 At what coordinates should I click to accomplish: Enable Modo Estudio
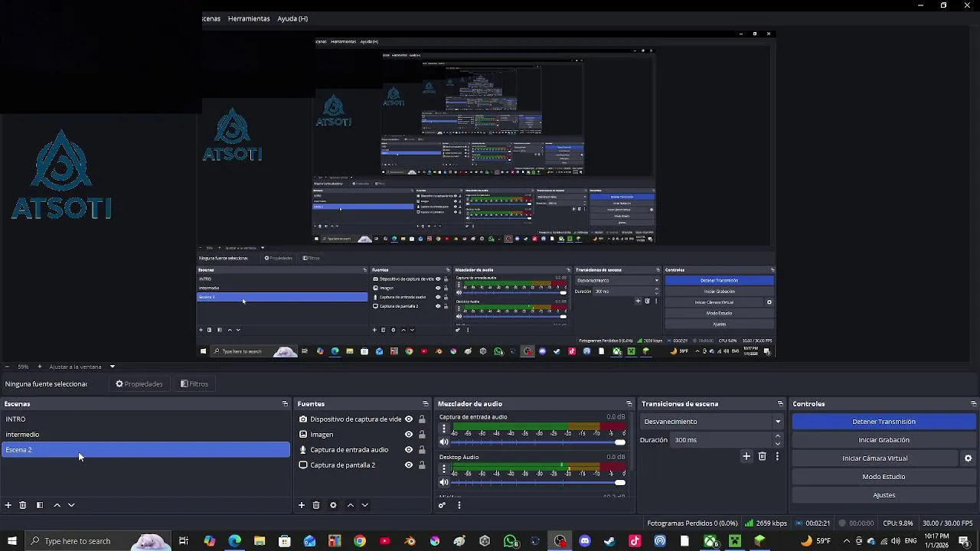click(x=884, y=477)
